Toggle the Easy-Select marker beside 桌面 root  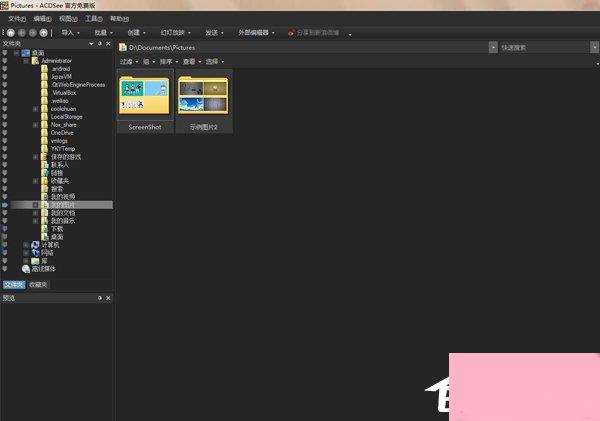tap(5, 52)
